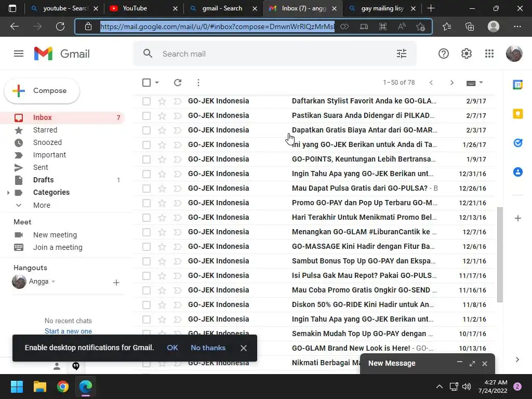
Task: Open the select dropdown arrow beside the checkbox
Action: [x=157, y=83]
